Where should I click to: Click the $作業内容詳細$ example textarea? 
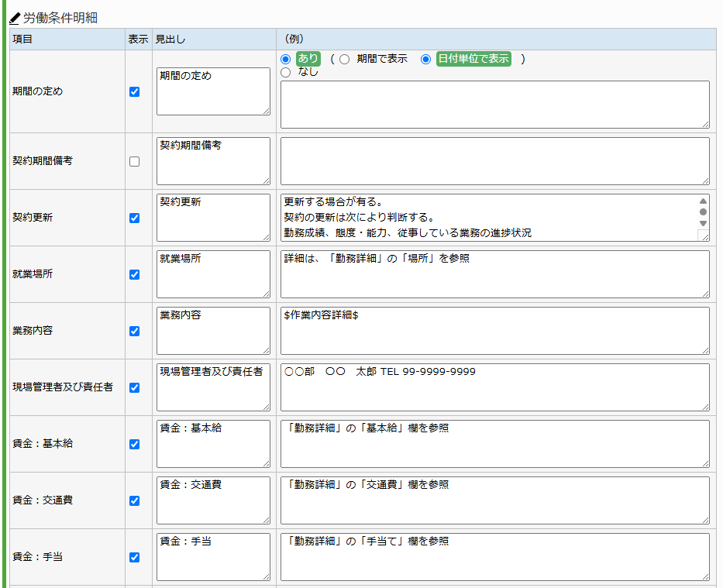pos(494,331)
